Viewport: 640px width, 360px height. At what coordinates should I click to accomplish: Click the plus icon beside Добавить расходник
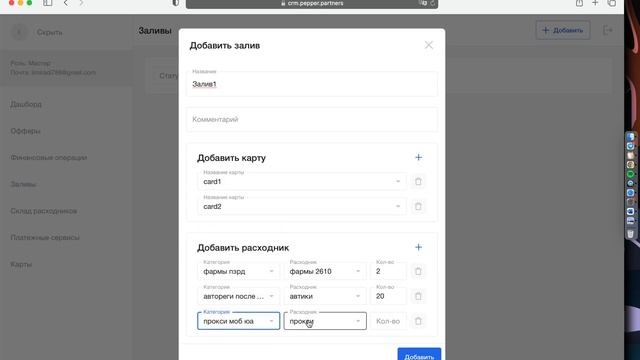click(x=418, y=247)
